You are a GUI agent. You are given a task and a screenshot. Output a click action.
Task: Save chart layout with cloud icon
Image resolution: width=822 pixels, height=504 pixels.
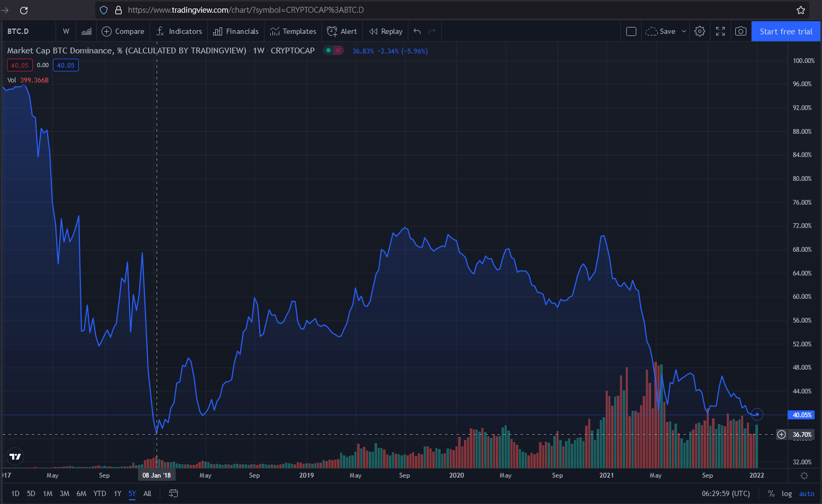coord(651,31)
